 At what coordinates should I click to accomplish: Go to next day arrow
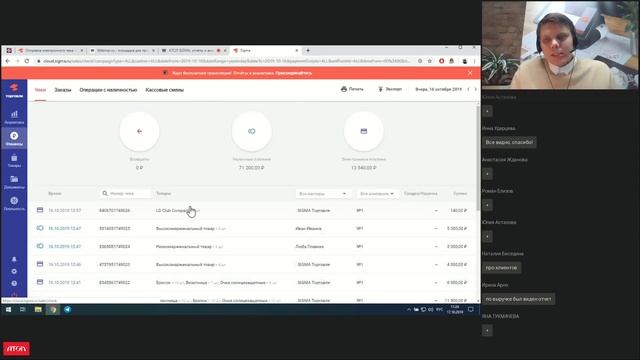476,89
